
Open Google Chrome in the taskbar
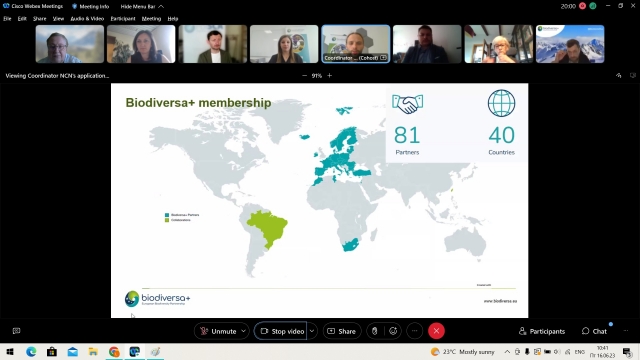[x=114, y=352]
